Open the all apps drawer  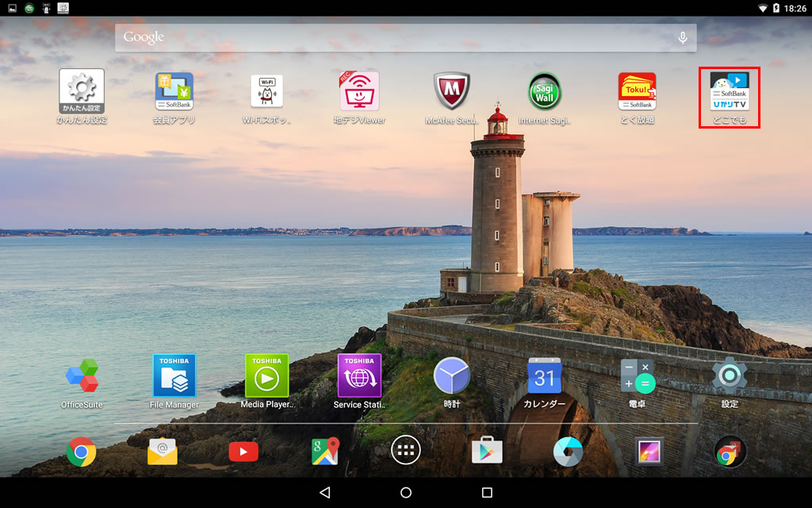tap(406, 451)
